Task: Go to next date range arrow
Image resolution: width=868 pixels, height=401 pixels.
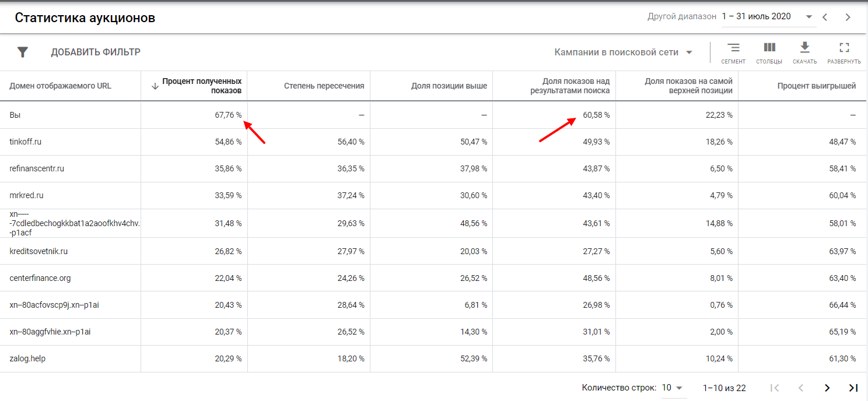Action: (x=848, y=17)
